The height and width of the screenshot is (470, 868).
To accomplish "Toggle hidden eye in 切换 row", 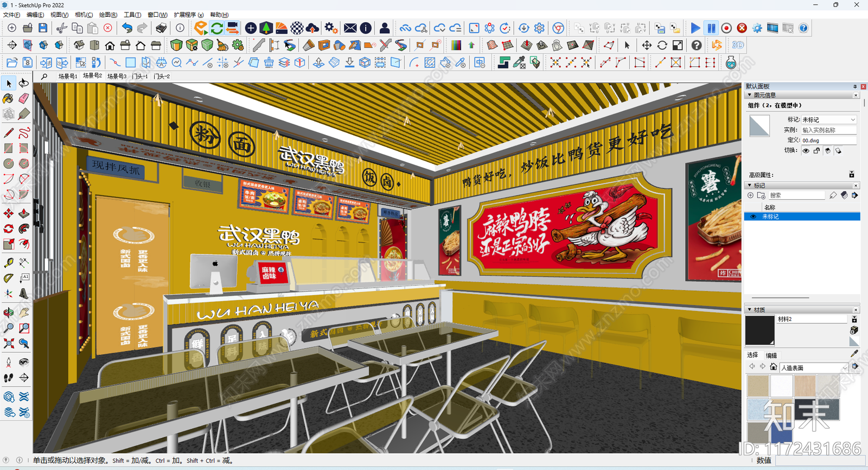I will pyautogui.click(x=806, y=151).
